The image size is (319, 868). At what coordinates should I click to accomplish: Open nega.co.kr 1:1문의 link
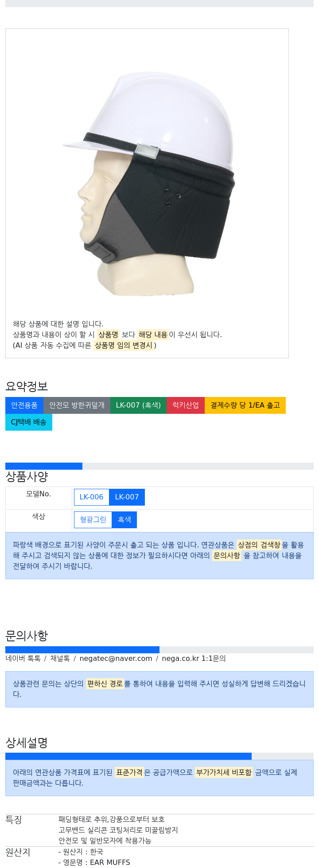coord(194,659)
